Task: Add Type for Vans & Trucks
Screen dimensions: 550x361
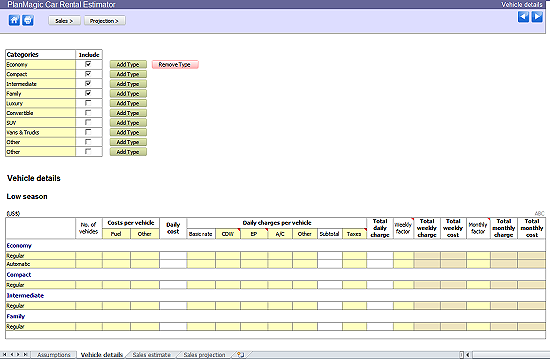Action: tap(128, 132)
